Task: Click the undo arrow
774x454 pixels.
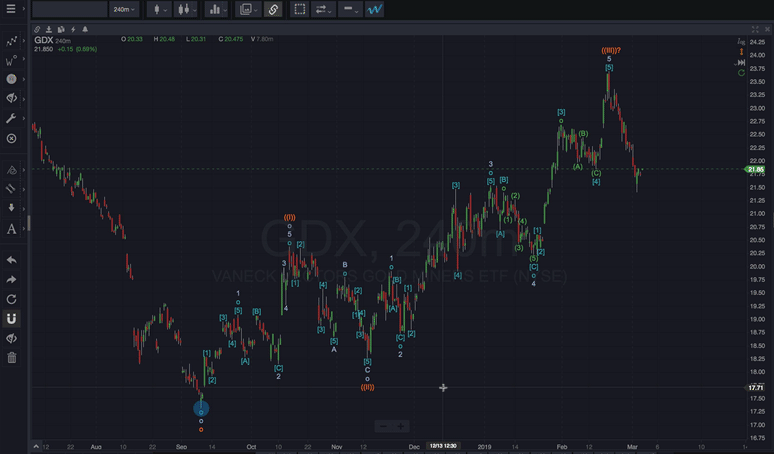Action: 11,260
